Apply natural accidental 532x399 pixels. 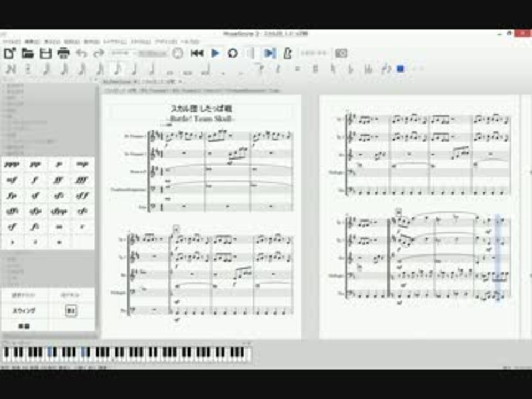pyautogui.click(x=333, y=69)
